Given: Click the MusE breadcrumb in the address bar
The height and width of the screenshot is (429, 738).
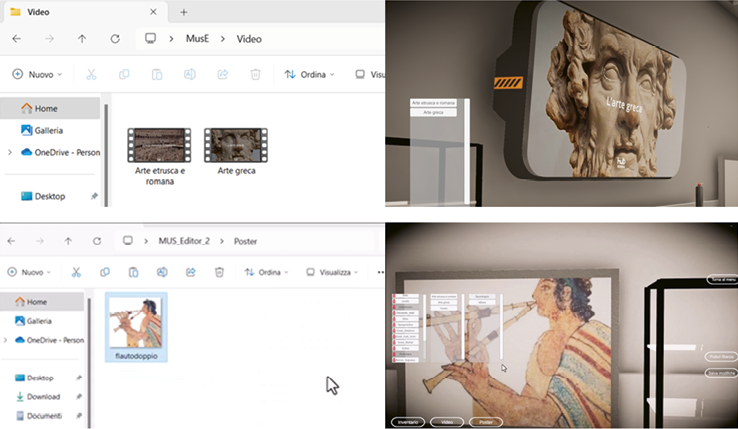Looking at the screenshot, I should point(197,39).
